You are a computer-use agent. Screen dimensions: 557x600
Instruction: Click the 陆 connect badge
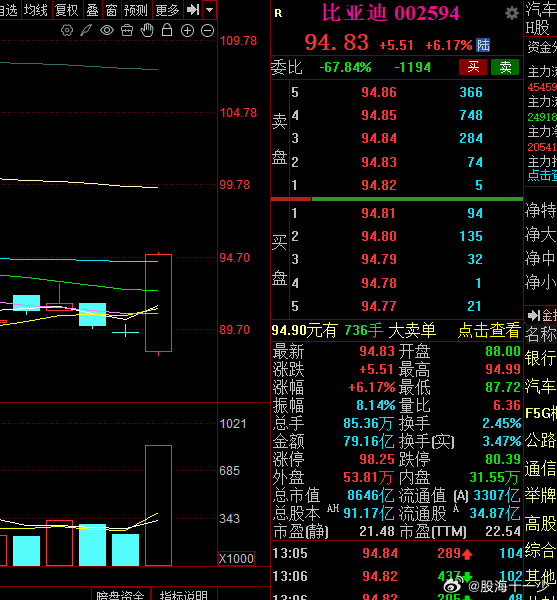pyautogui.click(x=483, y=45)
